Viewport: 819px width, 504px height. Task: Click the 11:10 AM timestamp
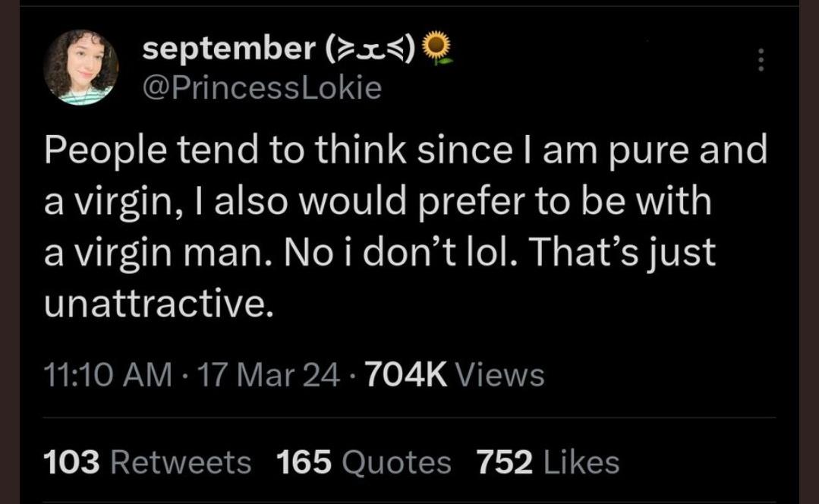click(108, 375)
